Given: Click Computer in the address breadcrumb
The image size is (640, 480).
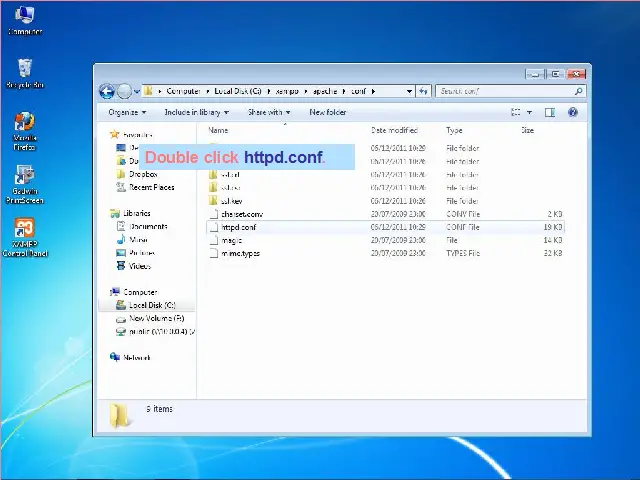Looking at the screenshot, I should tap(183, 91).
